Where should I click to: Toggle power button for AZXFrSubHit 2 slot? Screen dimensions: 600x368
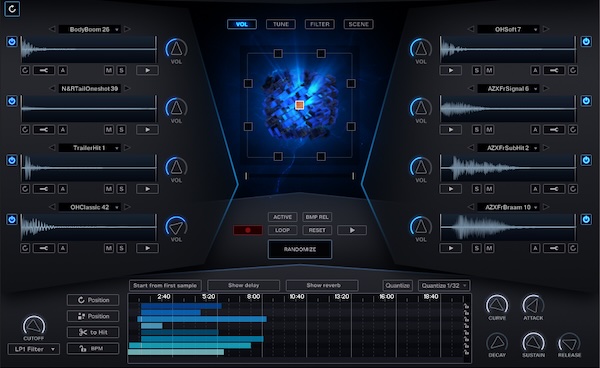[x=586, y=160]
